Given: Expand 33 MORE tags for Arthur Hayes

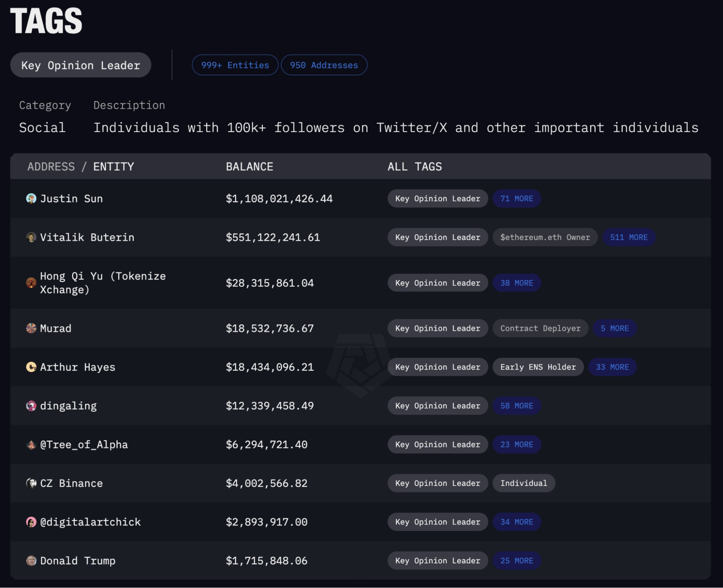Looking at the screenshot, I should [x=612, y=367].
